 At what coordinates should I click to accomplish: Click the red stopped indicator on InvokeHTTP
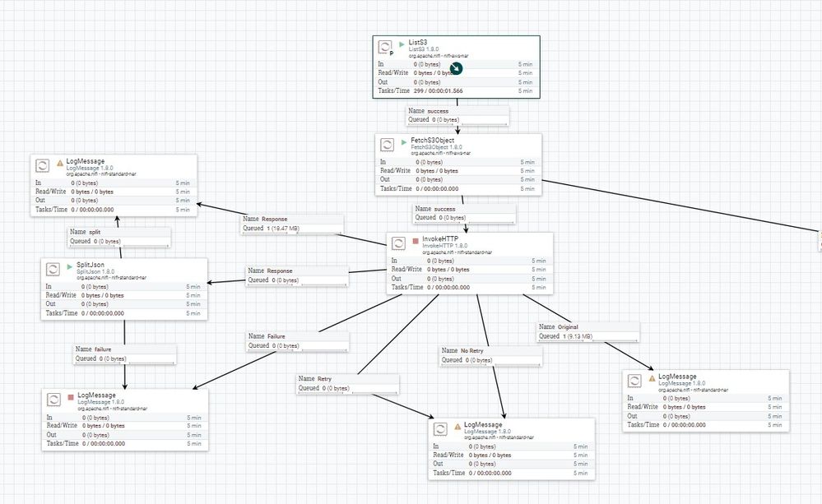[416, 241]
